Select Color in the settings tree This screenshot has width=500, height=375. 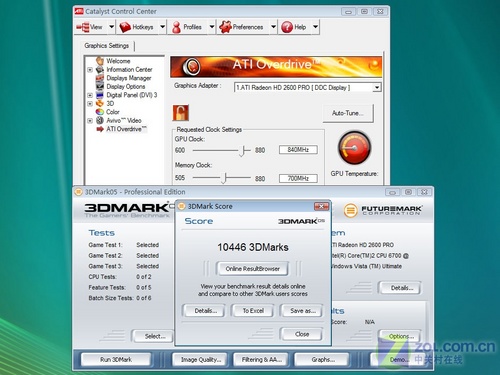(113, 112)
